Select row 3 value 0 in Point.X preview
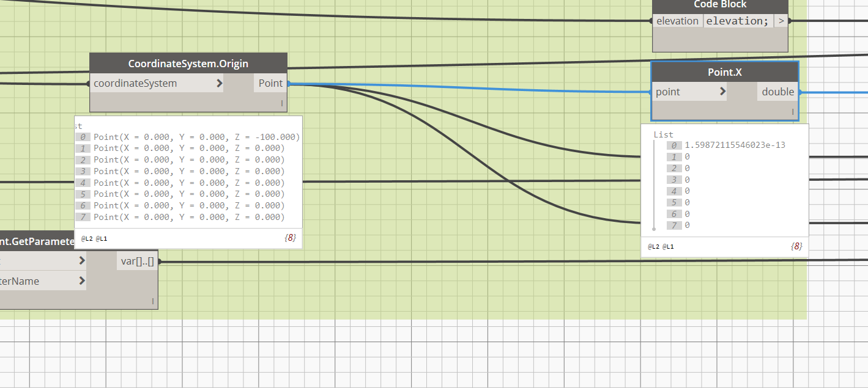 [688, 180]
